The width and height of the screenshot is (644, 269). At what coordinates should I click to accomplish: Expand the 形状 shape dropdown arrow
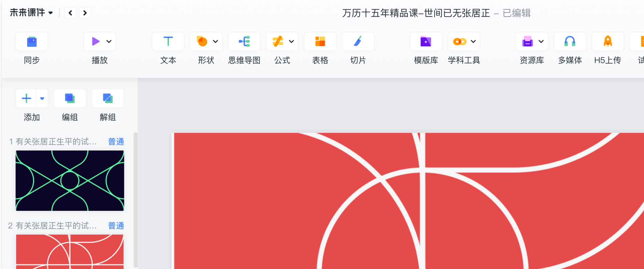(x=215, y=41)
